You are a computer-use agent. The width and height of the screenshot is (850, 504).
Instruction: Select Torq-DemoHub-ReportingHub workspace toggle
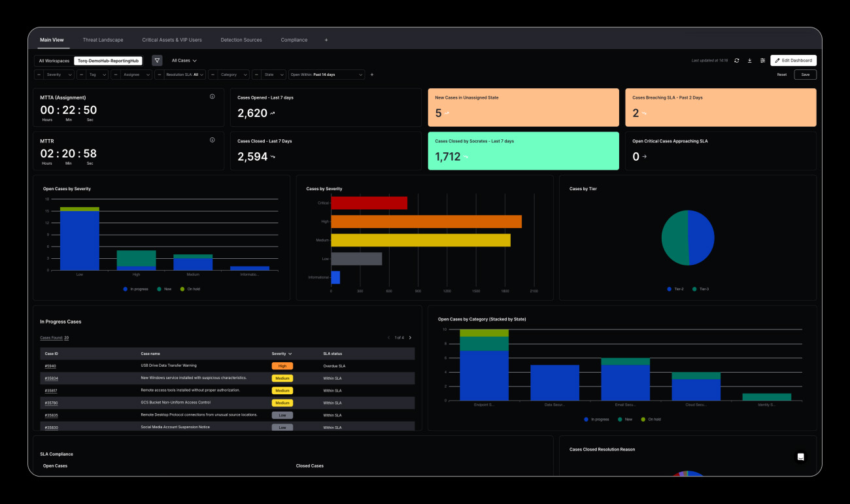pos(108,61)
